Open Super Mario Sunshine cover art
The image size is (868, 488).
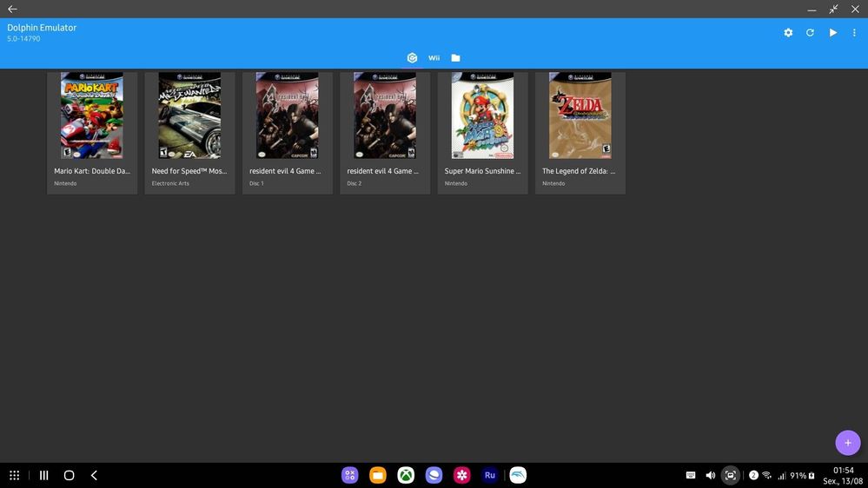482,115
